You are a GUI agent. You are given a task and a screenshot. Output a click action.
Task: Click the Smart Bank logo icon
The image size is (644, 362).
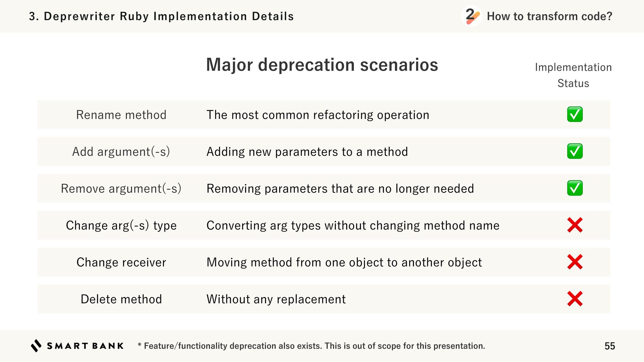36,346
